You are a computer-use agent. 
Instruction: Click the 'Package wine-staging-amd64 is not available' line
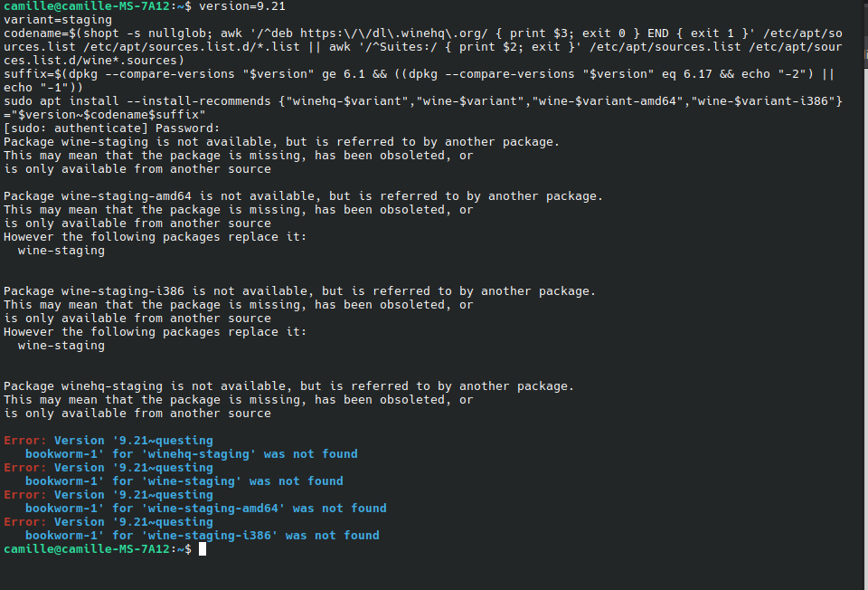[303, 196]
